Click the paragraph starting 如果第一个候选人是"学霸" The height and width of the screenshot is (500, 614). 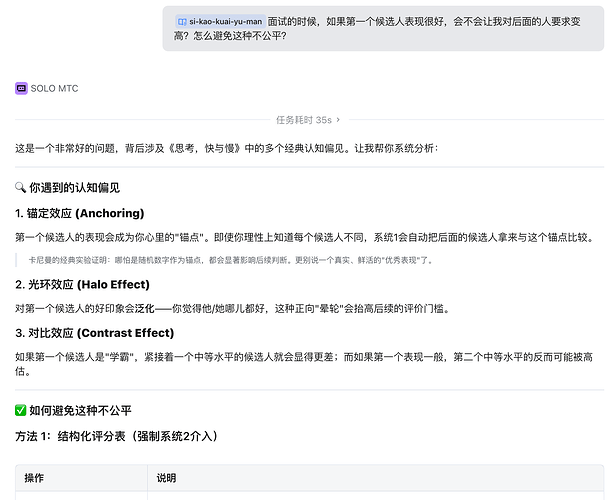304,364
